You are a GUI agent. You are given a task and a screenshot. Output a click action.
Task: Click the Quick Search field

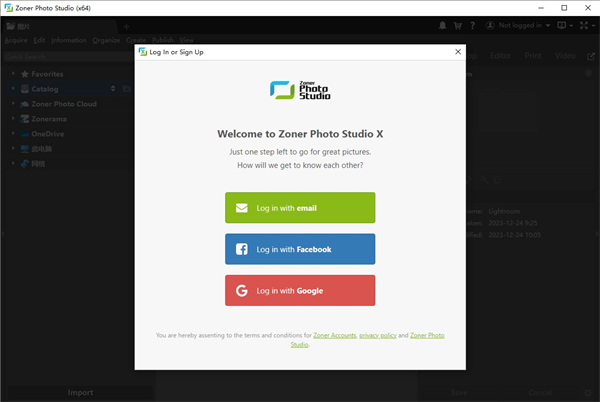69,57
